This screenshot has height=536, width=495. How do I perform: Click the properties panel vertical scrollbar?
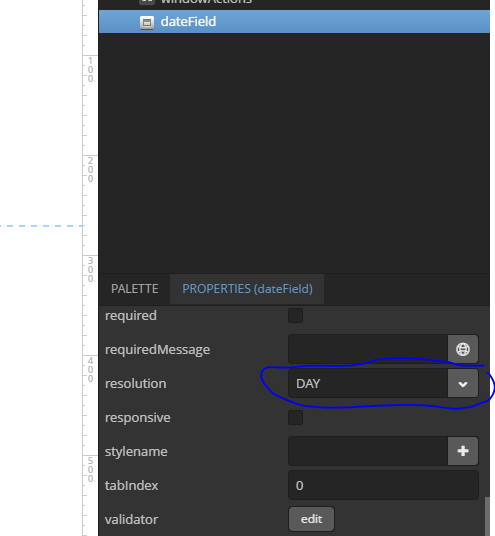[x=487, y=516]
